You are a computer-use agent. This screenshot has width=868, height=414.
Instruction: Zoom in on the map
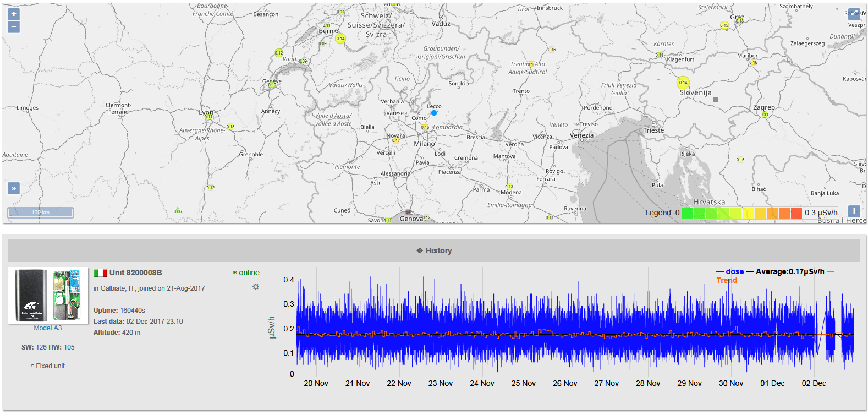coord(14,14)
